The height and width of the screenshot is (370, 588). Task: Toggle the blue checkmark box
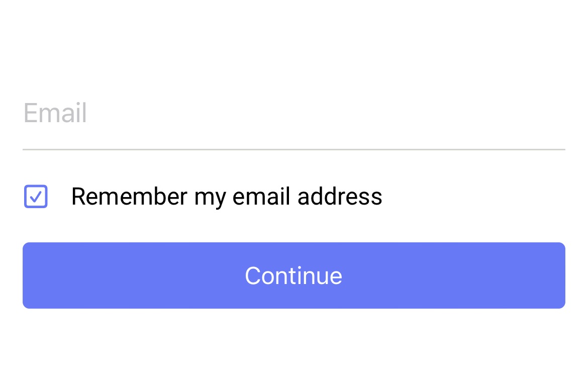tap(36, 196)
